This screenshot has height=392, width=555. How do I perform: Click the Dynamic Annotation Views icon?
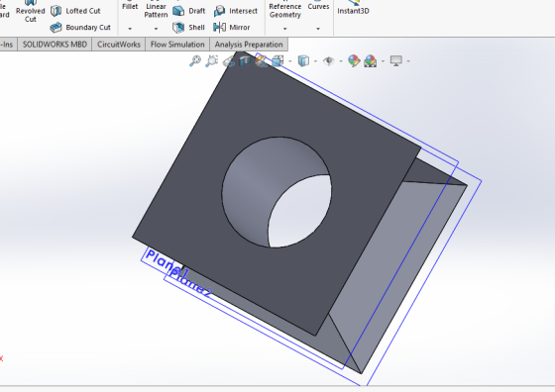pos(262,61)
